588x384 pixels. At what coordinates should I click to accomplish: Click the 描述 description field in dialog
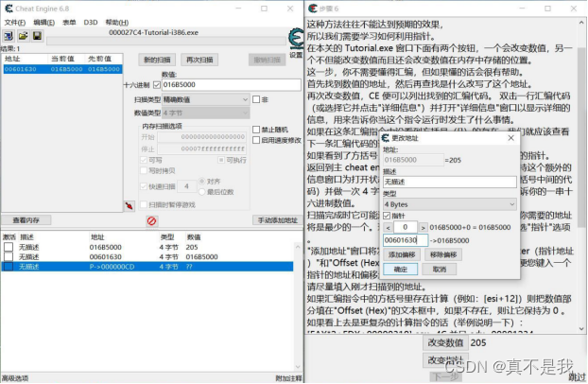coord(450,182)
